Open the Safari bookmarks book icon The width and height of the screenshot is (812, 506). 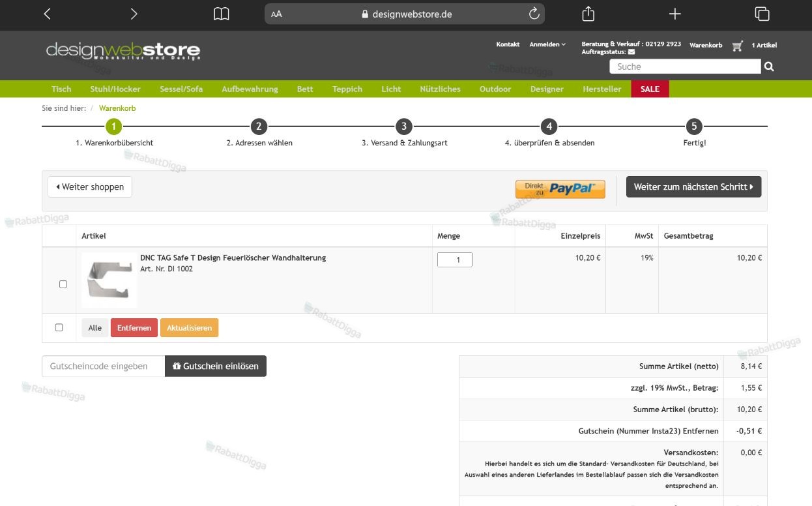(222, 14)
